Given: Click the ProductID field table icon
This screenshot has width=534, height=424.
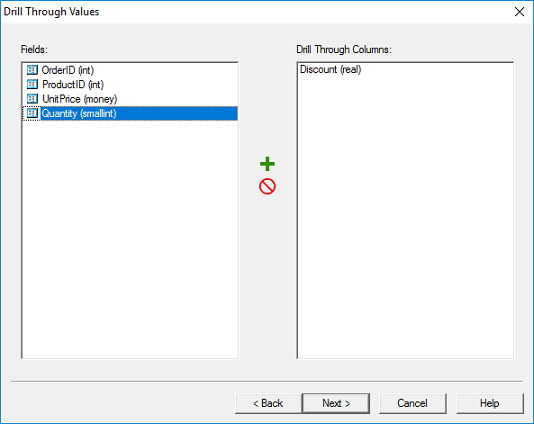Looking at the screenshot, I should tap(32, 84).
